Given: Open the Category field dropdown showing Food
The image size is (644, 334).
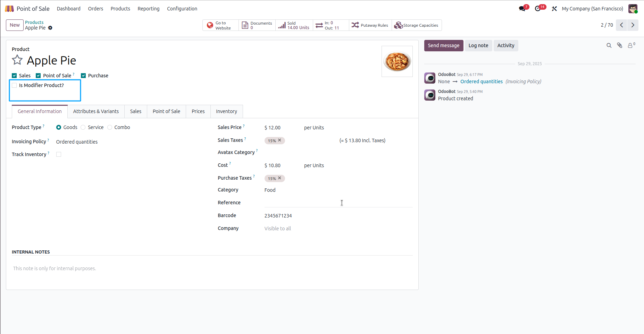Looking at the screenshot, I should coord(338,190).
